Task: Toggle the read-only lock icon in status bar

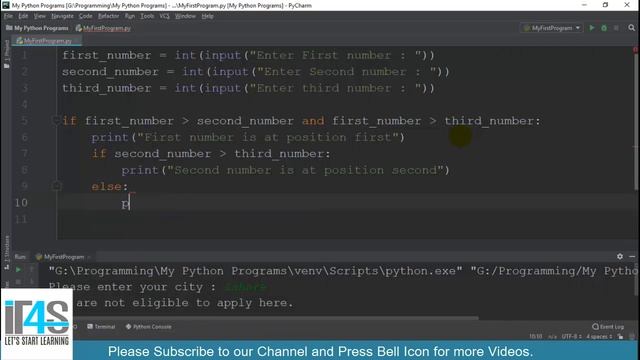Action: click(x=620, y=336)
